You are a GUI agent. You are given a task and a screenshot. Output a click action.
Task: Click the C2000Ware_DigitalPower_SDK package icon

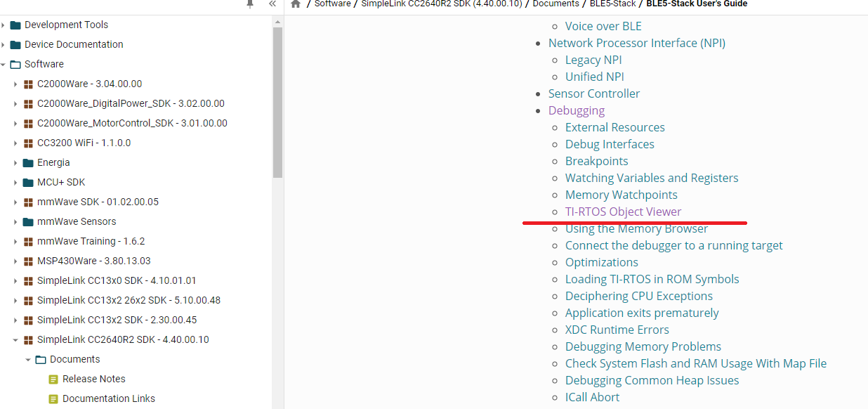pos(28,103)
